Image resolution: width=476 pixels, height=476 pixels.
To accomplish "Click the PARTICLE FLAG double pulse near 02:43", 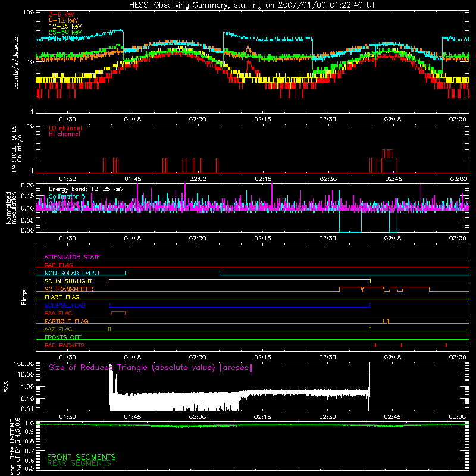I will click(x=386, y=321).
